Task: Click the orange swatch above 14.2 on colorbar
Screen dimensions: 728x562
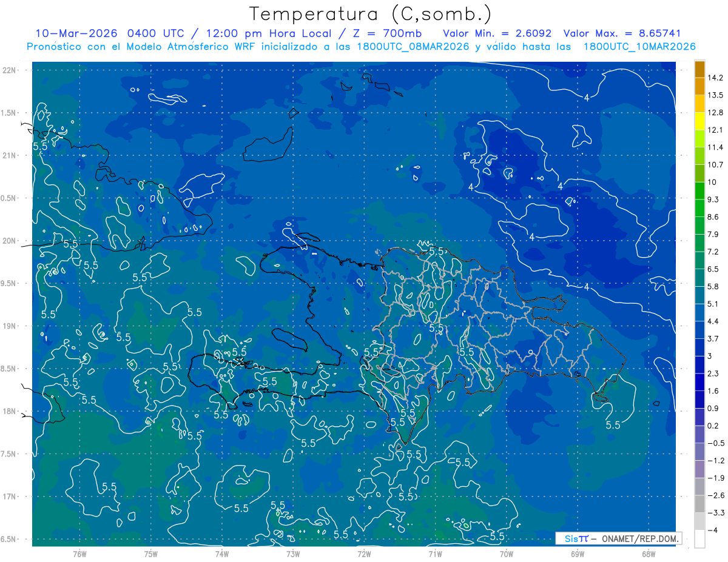Action: [x=699, y=69]
